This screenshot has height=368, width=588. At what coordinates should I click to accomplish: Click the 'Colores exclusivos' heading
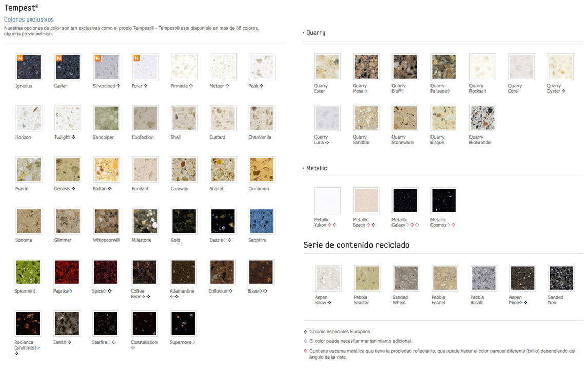pos(29,19)
